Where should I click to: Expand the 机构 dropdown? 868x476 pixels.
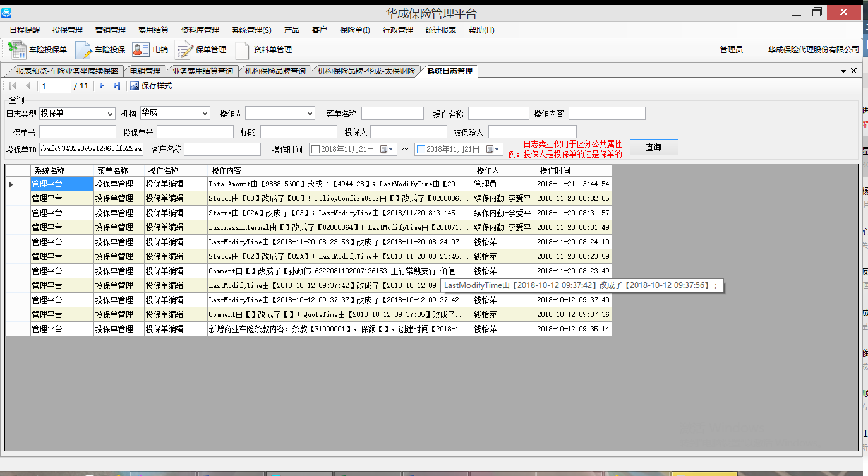205,114
